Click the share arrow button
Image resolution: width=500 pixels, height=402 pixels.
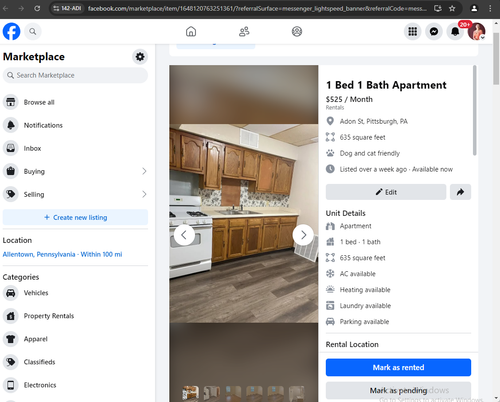[460, 192]
